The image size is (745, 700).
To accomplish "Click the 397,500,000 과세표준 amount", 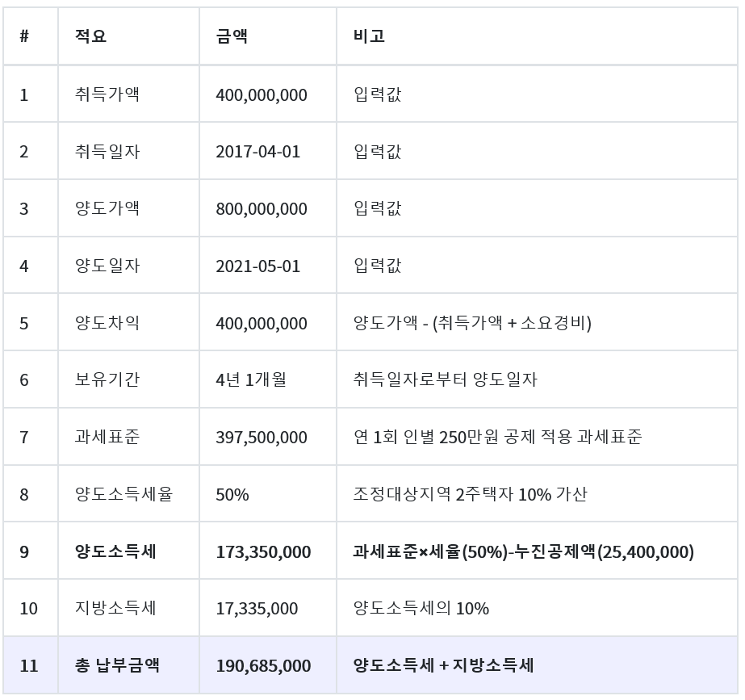I will click(x=262, y=437).
